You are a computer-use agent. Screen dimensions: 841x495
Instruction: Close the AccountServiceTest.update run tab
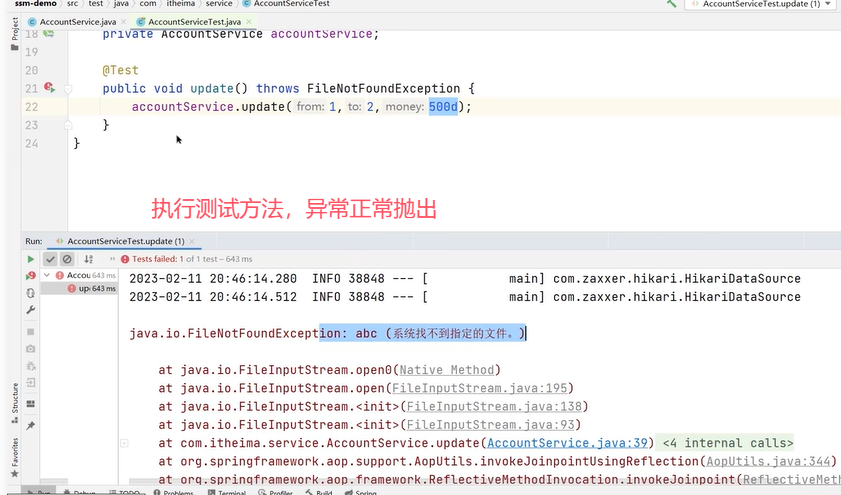192,241
